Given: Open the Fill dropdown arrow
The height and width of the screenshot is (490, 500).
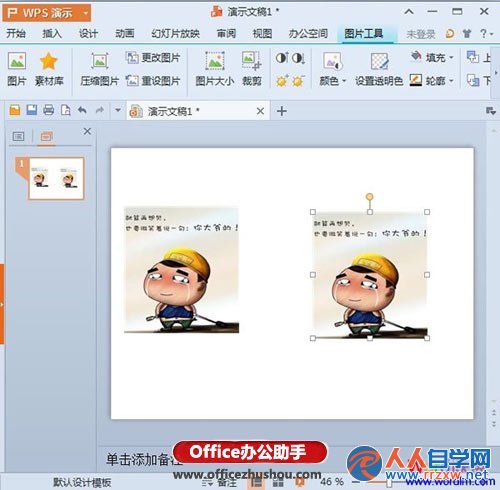Looking at the screenshot, I should (x=451, y=58).
